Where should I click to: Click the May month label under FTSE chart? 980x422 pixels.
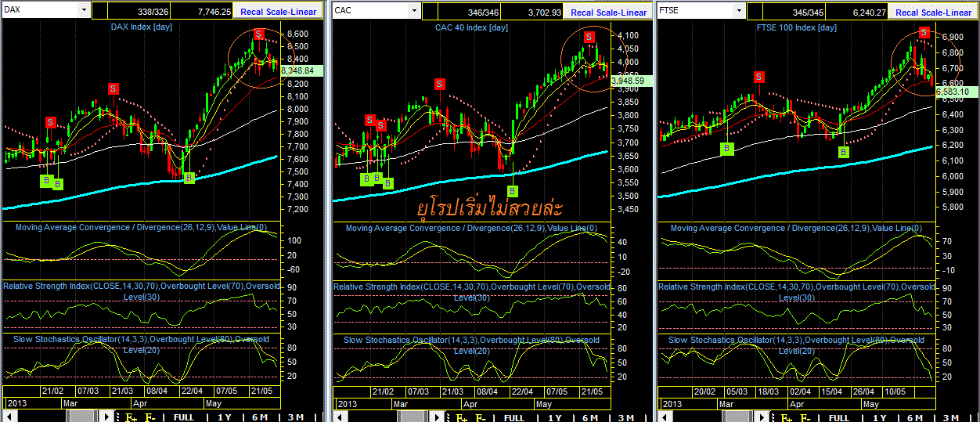click(871, 404)
